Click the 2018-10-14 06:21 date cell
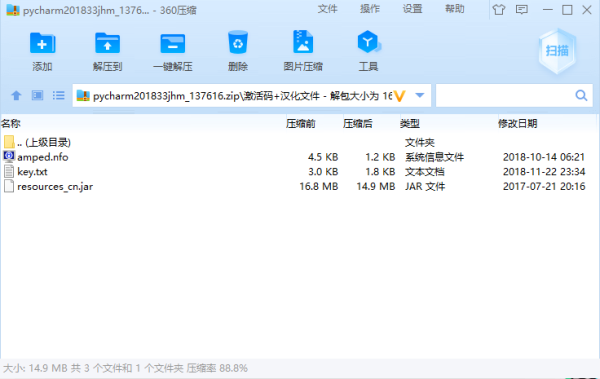This screenshot has height=379, width=600. tap(544, 157)
